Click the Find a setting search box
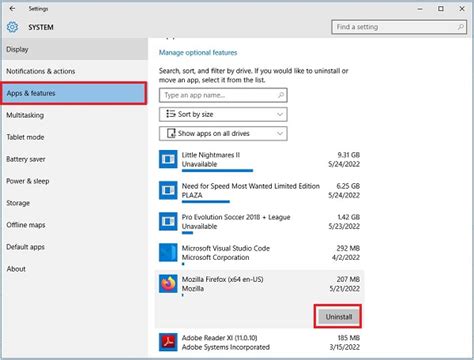Screen dimensions: 474x360 pos(399,27)
